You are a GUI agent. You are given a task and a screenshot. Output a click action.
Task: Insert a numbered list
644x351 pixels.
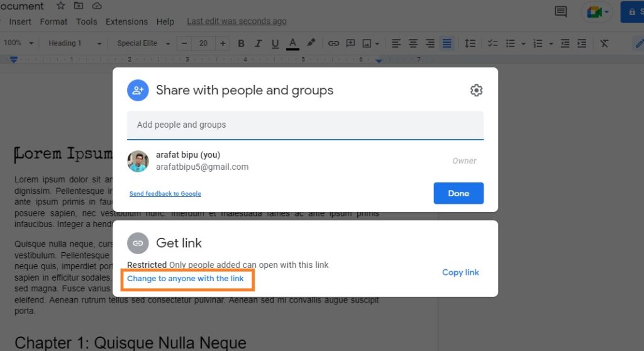click(x=538, y=43)
